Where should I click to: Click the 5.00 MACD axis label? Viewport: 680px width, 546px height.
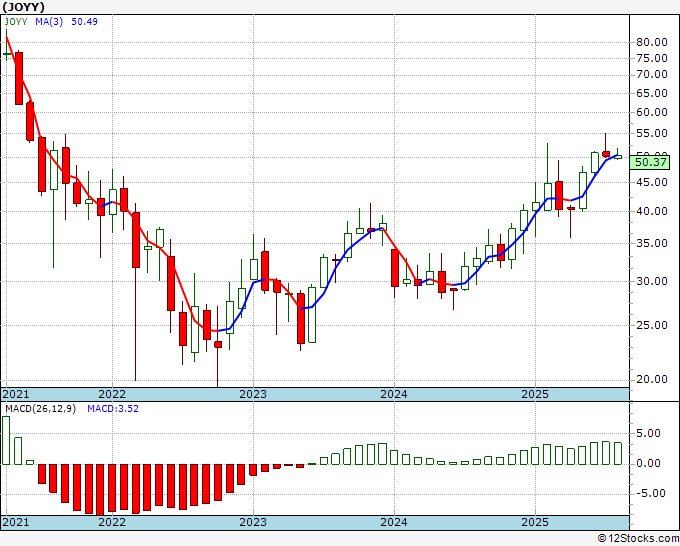click(x=648, y=433)
